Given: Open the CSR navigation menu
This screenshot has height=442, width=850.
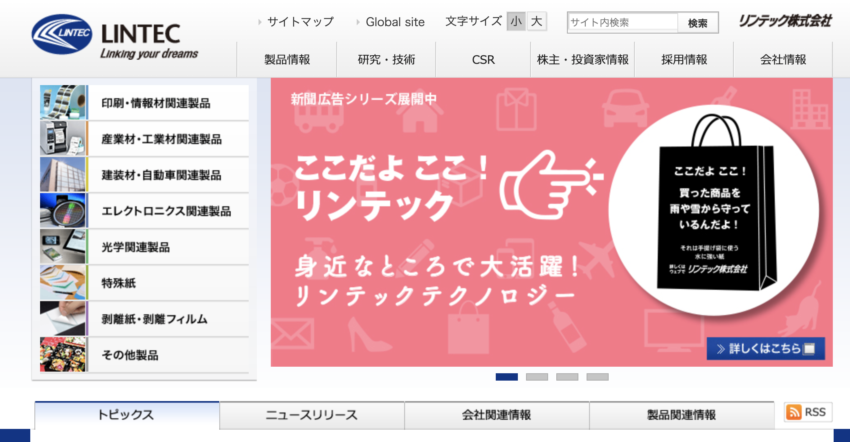Looking at the screenshot, I should coord(483,60).
